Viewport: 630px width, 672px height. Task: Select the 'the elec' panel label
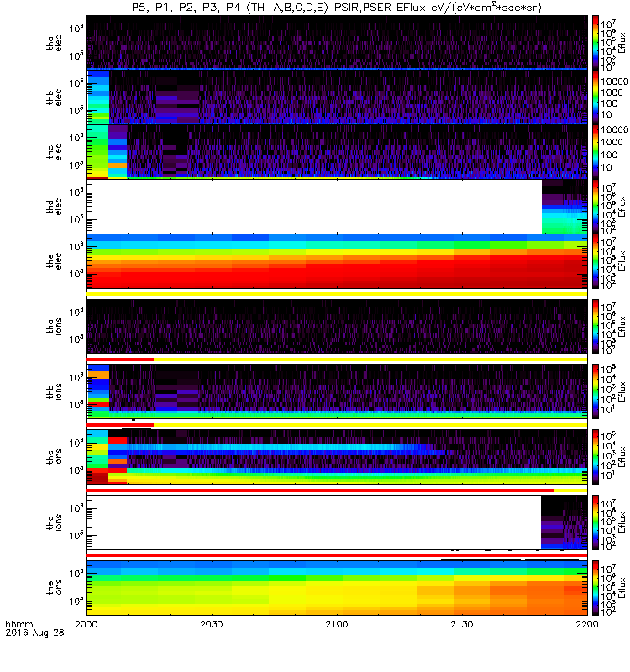click(55, 260)
